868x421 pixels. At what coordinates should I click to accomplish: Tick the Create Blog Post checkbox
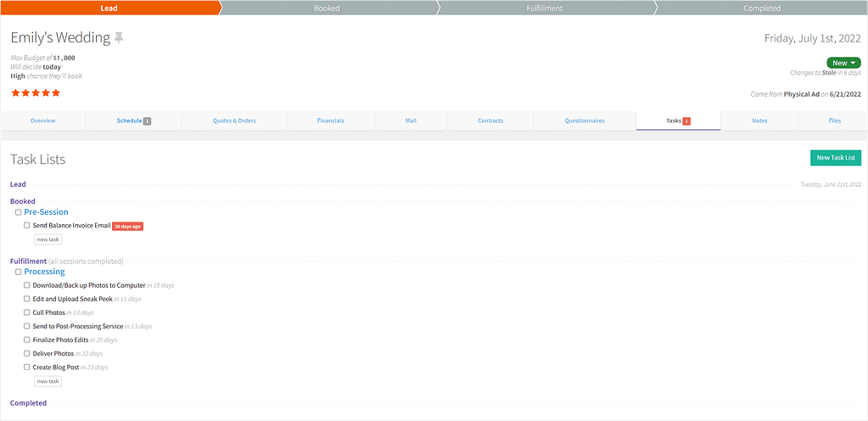[26, 368]
